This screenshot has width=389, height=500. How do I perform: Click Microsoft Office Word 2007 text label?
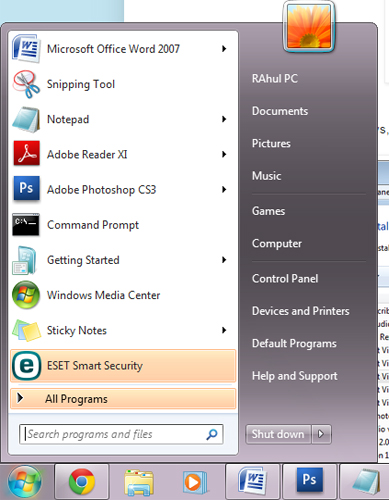(113, 49)
